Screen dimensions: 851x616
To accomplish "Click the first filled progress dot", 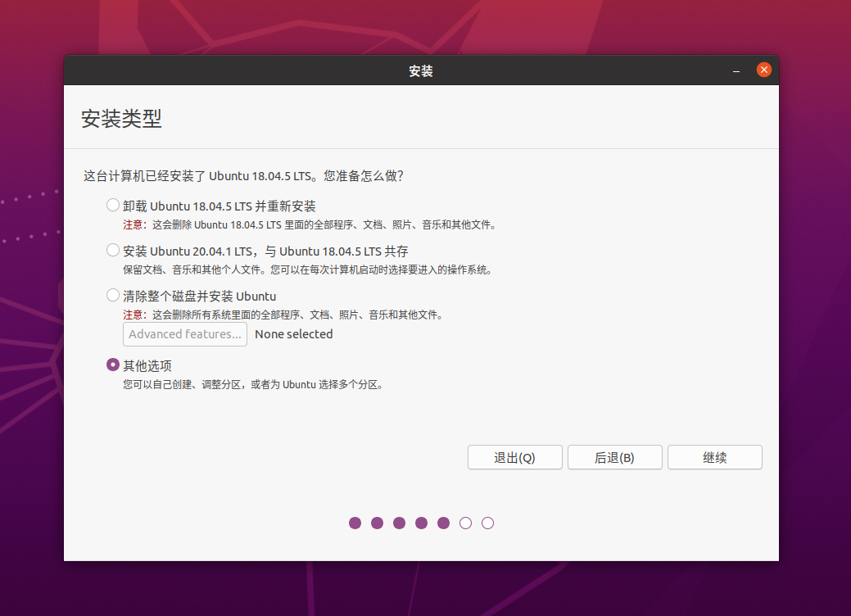I will [355, 523].
